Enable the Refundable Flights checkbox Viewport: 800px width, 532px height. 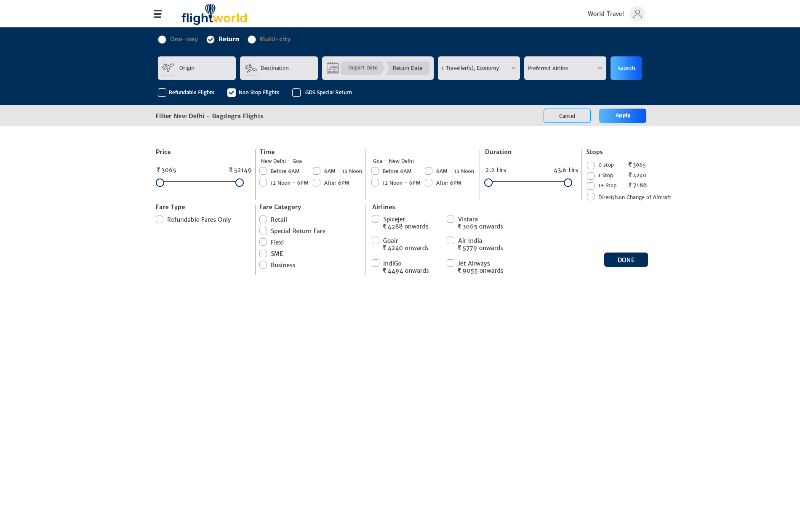[162, 93]
